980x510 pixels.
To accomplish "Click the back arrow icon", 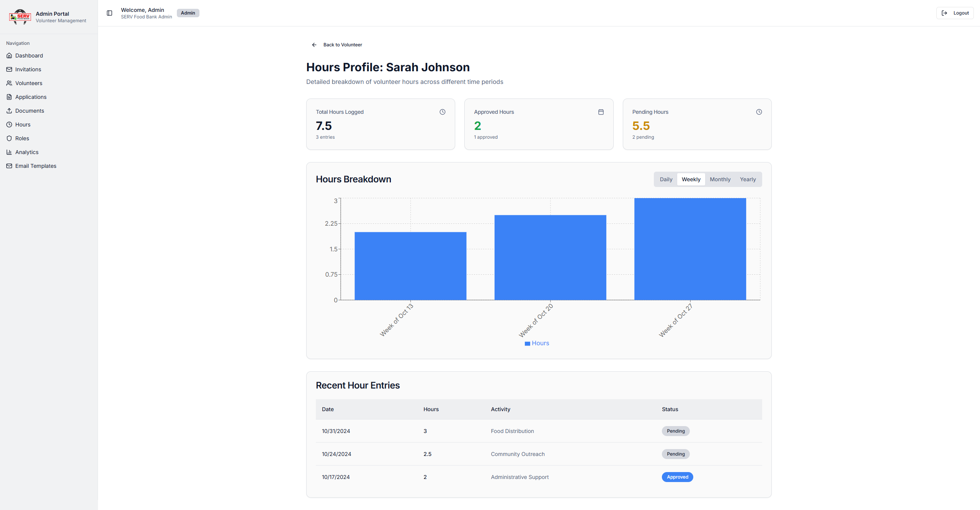I will pyautogui.click(x=314, y=45).
